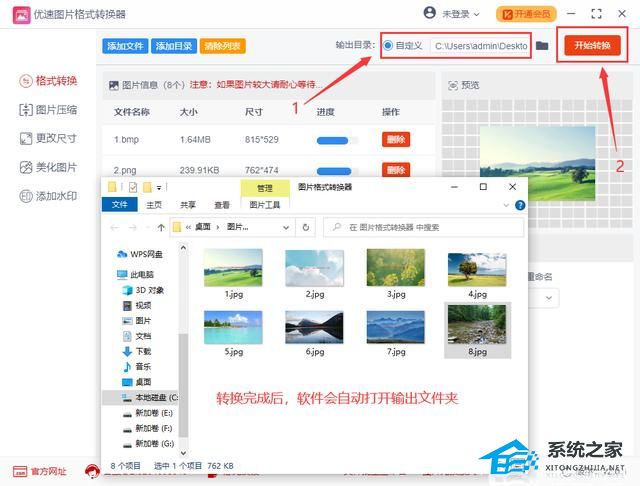
Task: Open the Explorer address bar history dropdown
Action: [x=286, y=228]
